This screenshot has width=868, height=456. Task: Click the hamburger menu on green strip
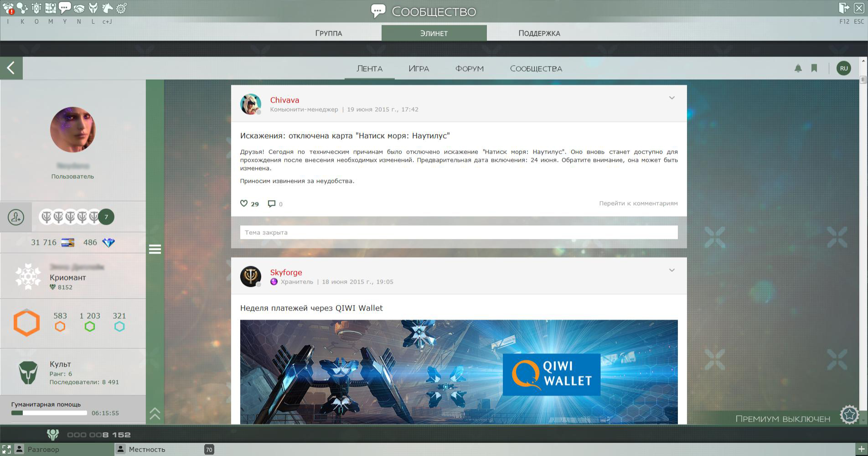coord(155,249)
